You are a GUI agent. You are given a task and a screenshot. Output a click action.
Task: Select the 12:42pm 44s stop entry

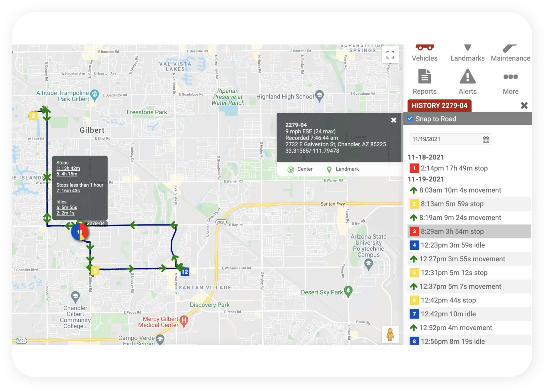click(469, 300)
